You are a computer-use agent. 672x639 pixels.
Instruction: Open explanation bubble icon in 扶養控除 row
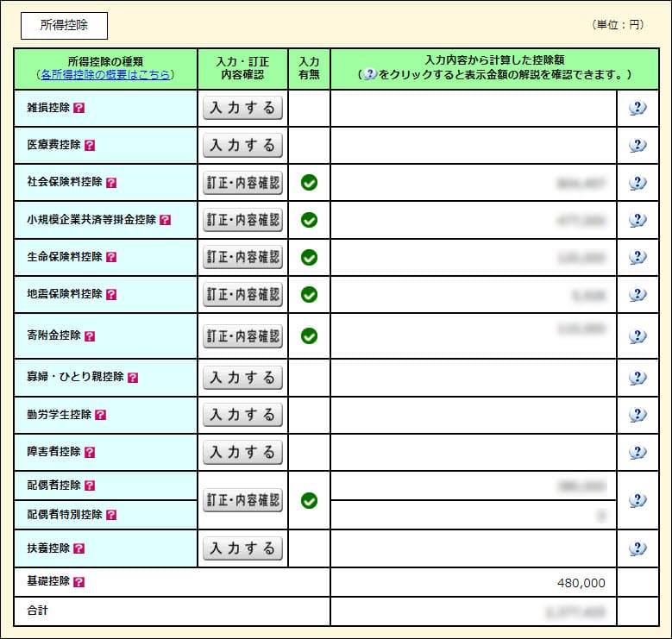[x=637, y=548]
